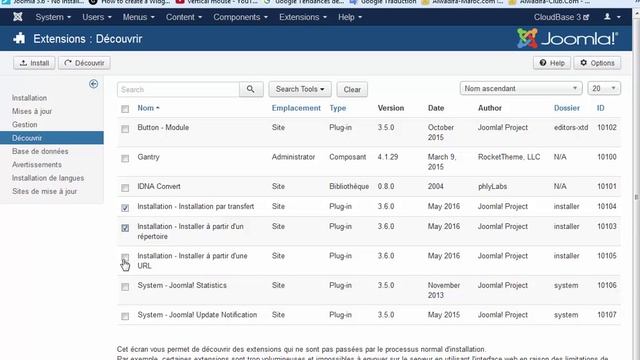This screenshot has height=360, width=640.
Task: Go to Base de données in sidebar
Action: click(40, 151)
